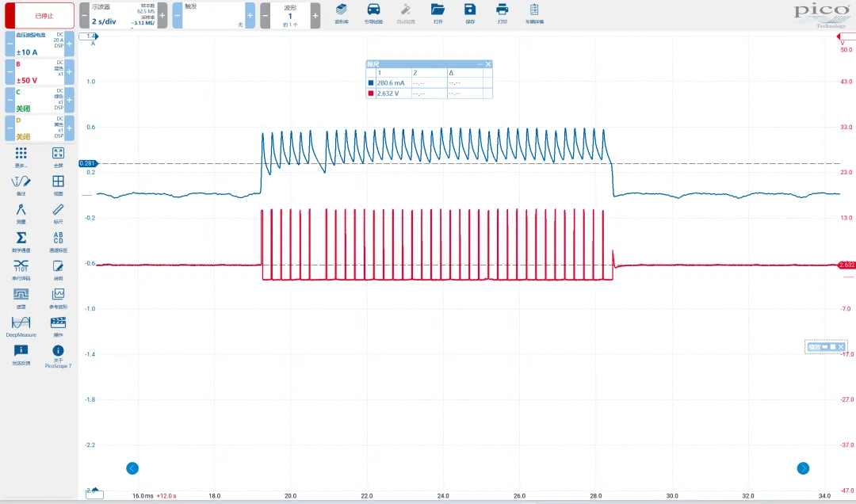Open the Trigger settings panel
The height and width of the screenshot is (504, 856).
(x=208, y=15)
